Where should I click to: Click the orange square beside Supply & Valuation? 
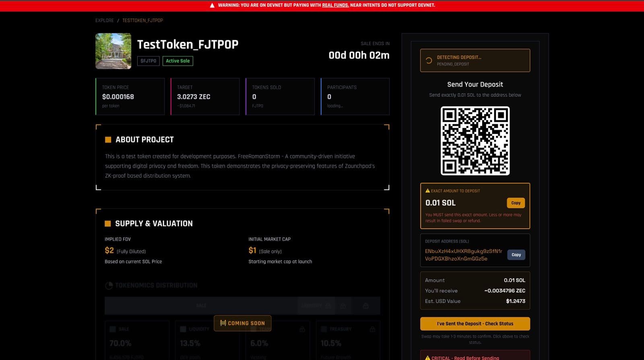pyautogui.click(x=107, y=223)
